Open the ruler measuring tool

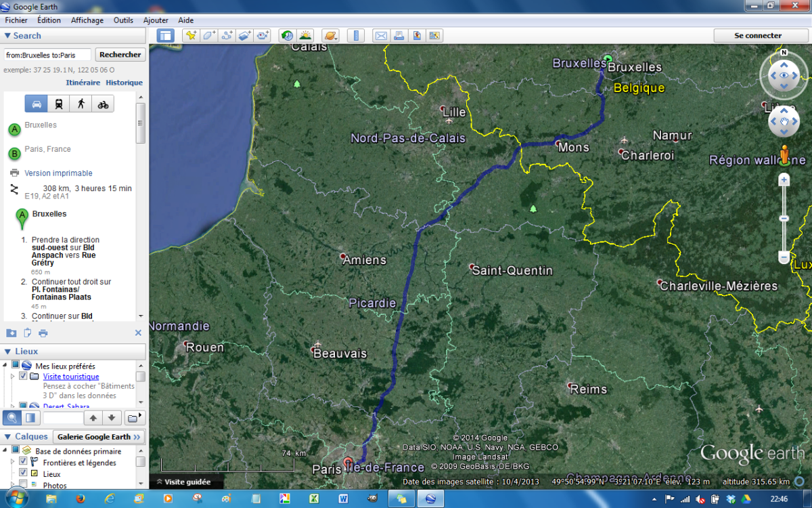[355, 36]
